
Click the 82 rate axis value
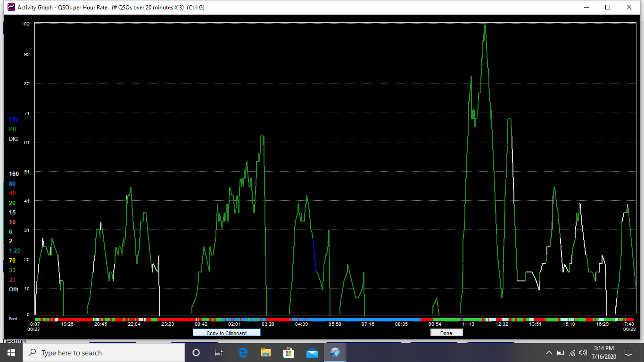pos(27,84)
